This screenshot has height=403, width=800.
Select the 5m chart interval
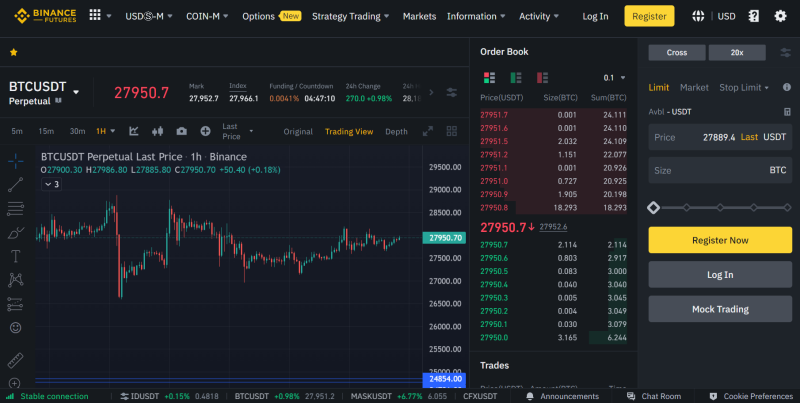coord(17,131)
